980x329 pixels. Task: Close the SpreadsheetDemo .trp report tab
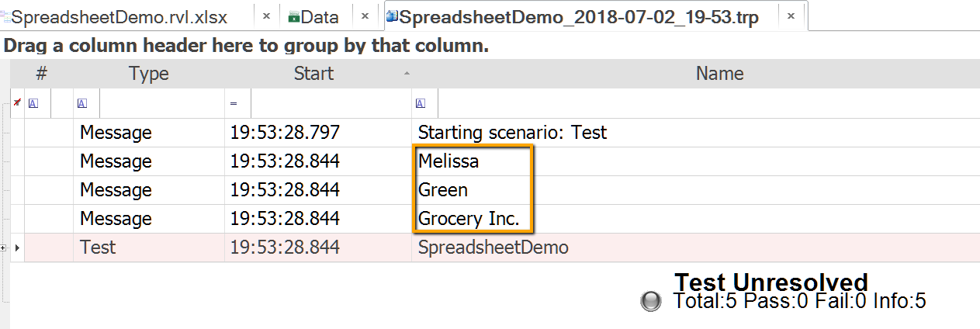pyautogui.click(x=791, y=16)
